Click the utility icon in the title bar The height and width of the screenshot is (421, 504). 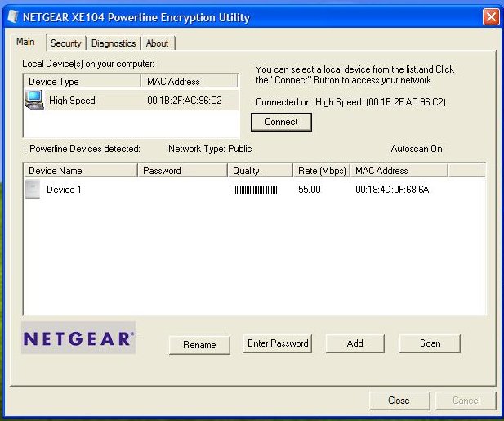13,16
